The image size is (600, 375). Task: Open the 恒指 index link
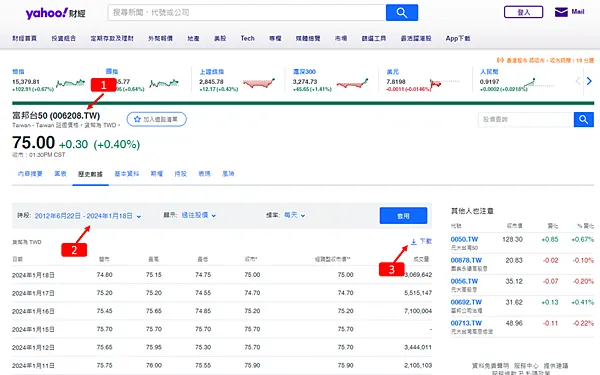pos(18,72)
